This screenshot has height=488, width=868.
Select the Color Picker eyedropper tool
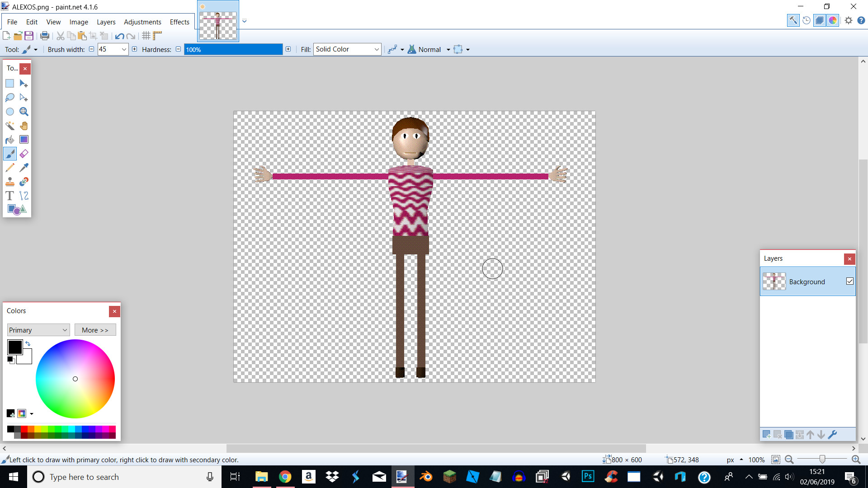[x=24, y=168]
